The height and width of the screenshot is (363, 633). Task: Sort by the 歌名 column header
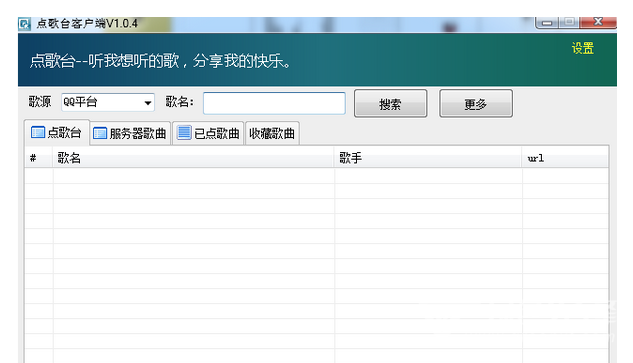click(x=193, y=157)
